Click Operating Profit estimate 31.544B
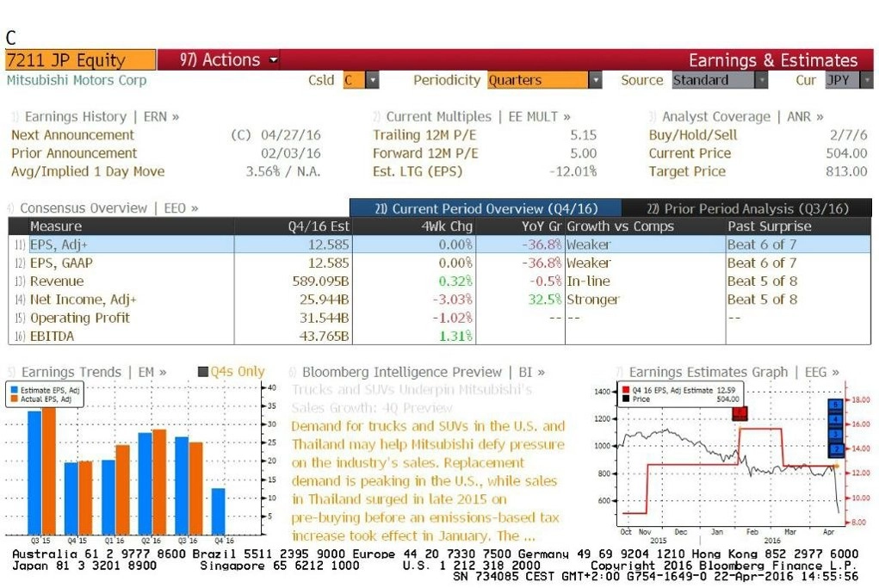 [x=324, y=318]
